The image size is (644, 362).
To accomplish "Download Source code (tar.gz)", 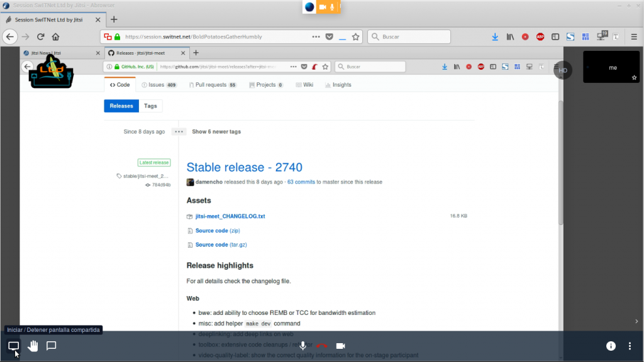I will click(x=221, y=244).
